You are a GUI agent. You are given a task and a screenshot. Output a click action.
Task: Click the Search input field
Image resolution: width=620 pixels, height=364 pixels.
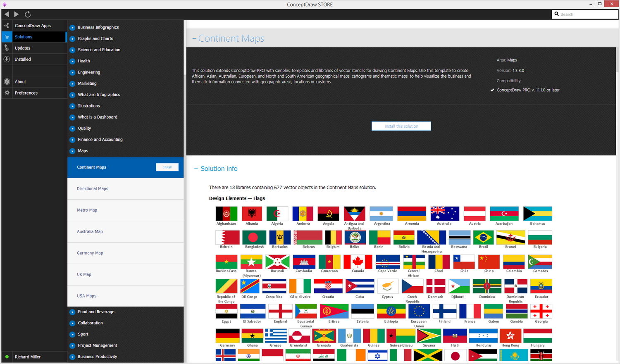(x=585, y=14)
